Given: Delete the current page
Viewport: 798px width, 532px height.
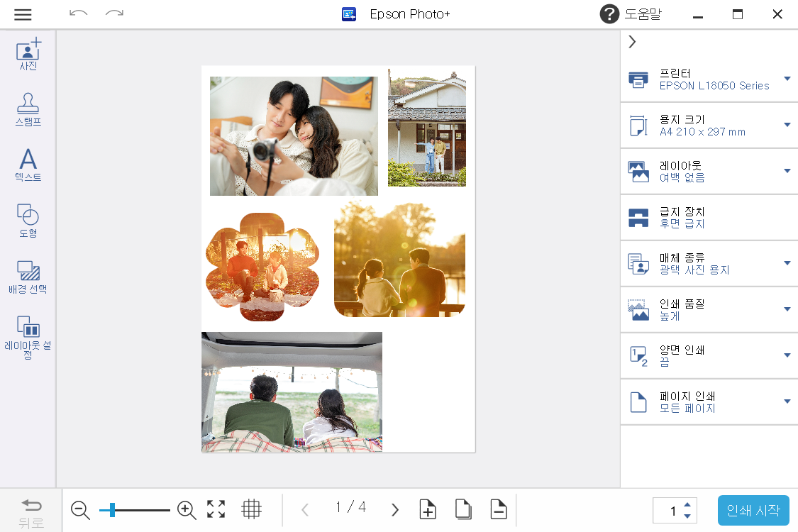Looking at the screenshot, I should pyautogui.click(x=499, y=509).
